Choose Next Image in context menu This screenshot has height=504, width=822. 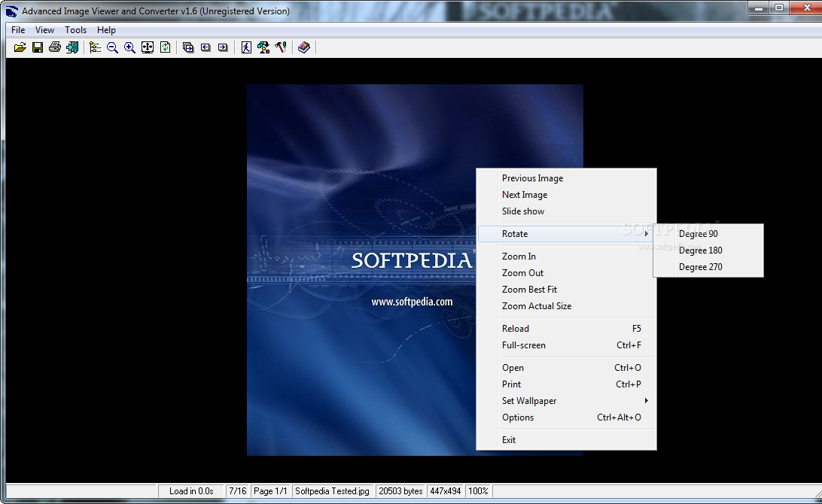coord(567,195)
